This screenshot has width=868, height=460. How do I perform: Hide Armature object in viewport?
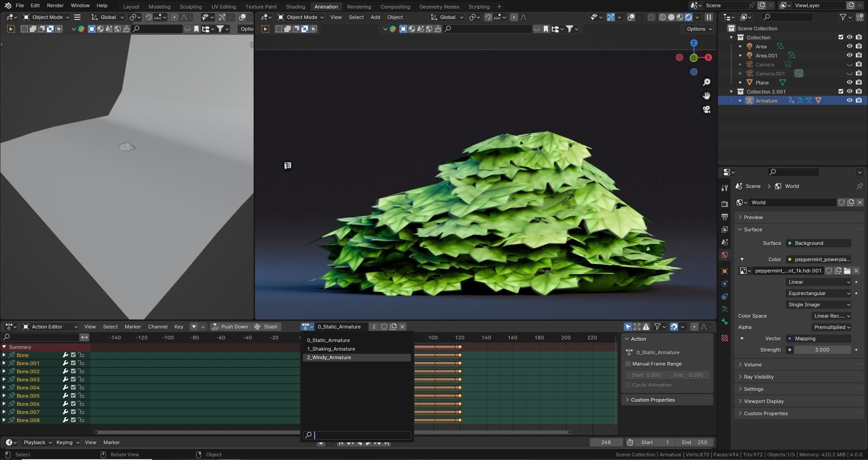click(x=849, y=100)
